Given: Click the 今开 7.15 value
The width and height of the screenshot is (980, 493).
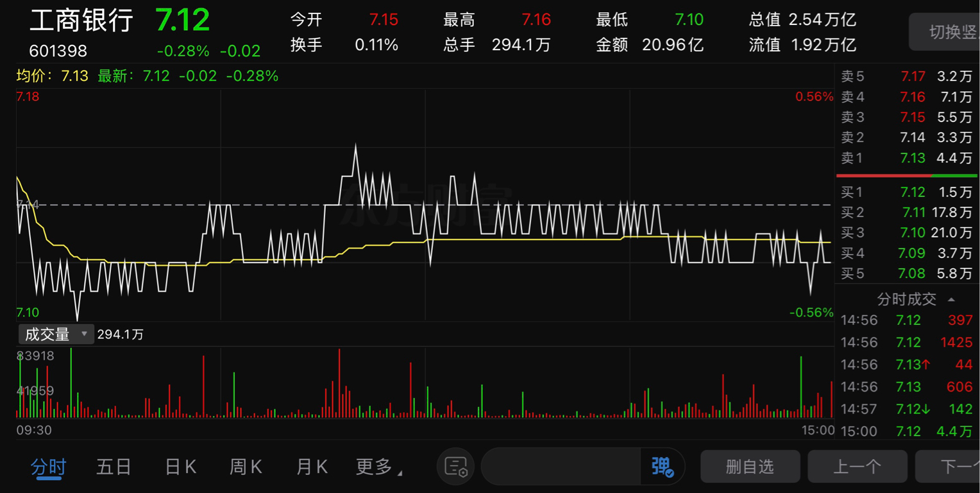Looking at the screenshot, I should click(384, 20).
